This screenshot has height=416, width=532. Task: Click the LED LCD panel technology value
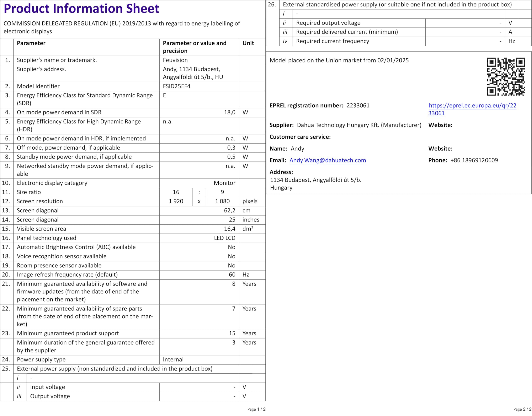[224, 238]
